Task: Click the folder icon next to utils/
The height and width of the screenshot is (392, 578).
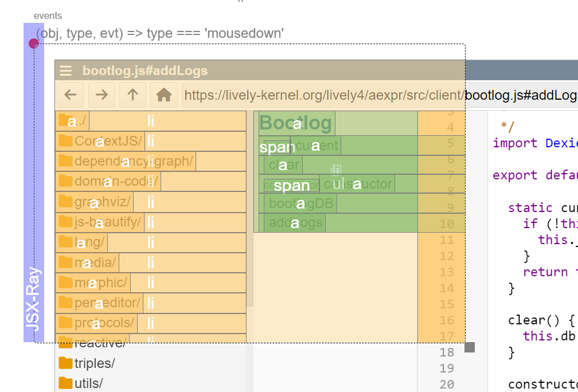Action: click(65, 383)
